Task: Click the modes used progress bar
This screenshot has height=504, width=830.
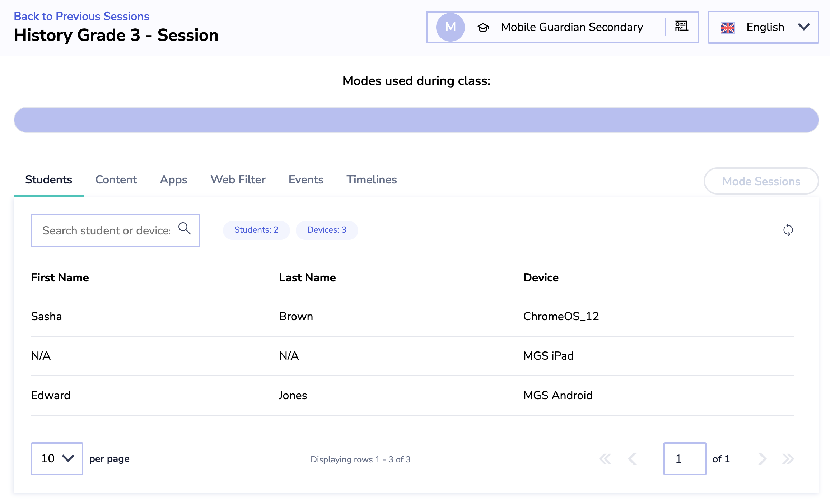Action: click(416, 120)
